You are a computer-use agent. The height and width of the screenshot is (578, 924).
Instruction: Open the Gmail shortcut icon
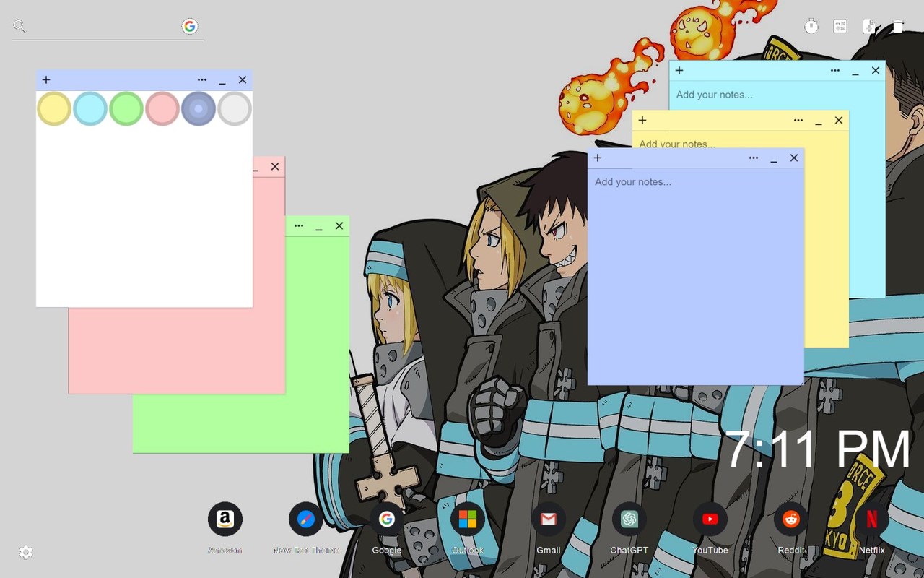coord(549,519)
